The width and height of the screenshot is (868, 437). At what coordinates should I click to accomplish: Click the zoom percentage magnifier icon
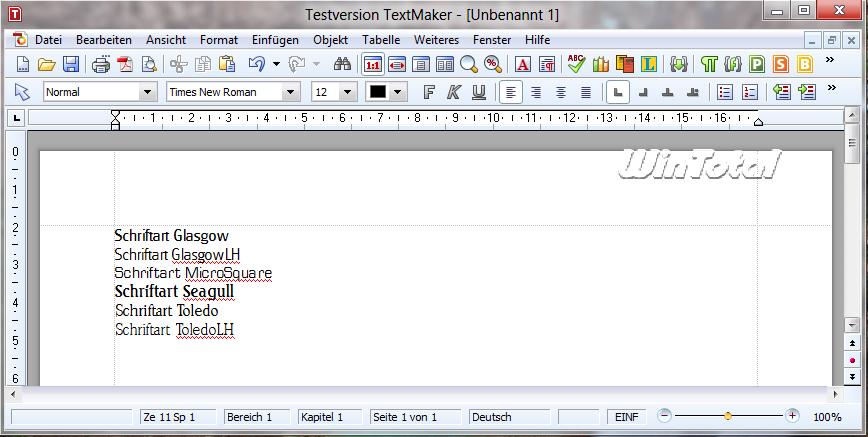click(x=492, y=64)
